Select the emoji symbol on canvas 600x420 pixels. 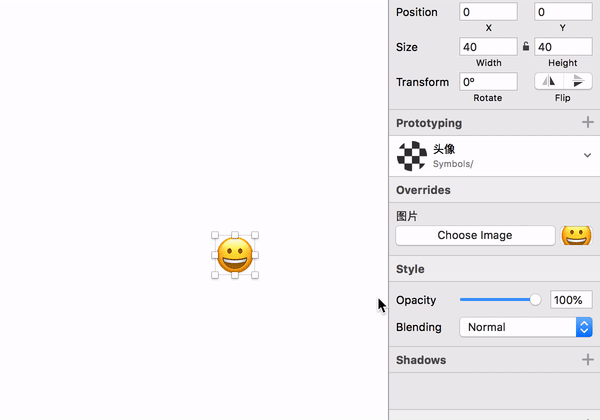pos(235,255)
